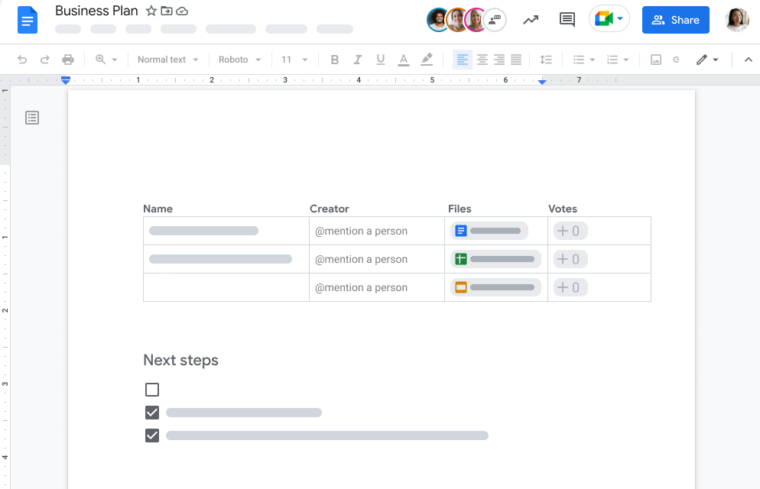Check cloud save status icon

point(182,11)
